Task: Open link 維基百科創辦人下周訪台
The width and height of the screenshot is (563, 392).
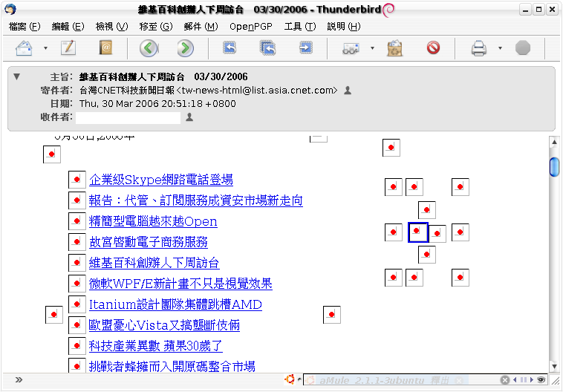Action: click(154, 263)
